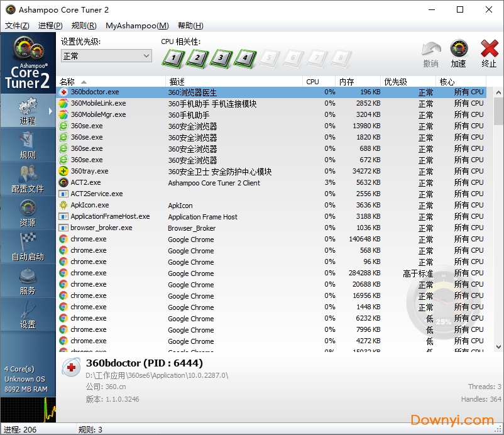Image resolution: width=504 pixels, height=435 pixels.
Task: Disable CPU core 4 affinity
Action: [x=244, y=58]
